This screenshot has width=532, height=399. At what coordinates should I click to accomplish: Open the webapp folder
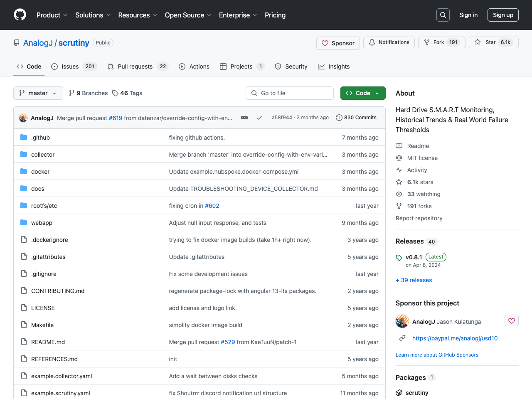[x=42, y=223]
